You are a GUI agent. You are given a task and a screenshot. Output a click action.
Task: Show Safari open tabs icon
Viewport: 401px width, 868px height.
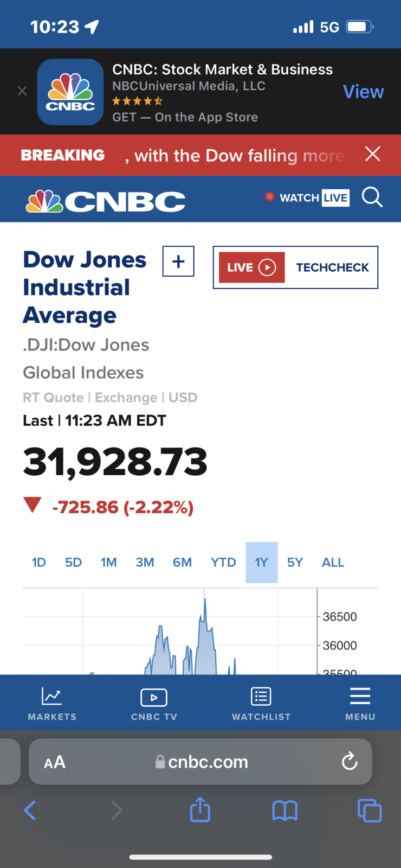click(x=370, y=811)
